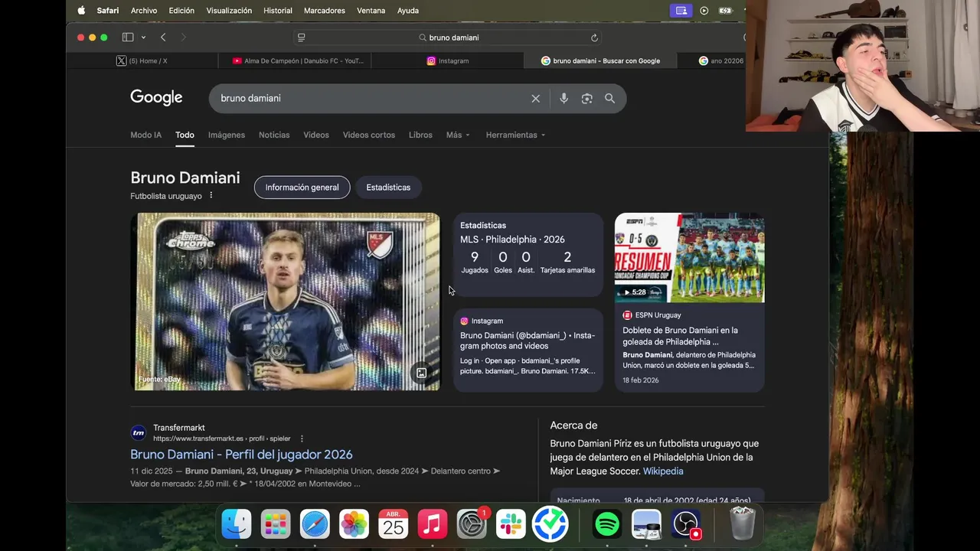
Task: Expand the Herramientas dropdown
Action: [x=515, y=135]
